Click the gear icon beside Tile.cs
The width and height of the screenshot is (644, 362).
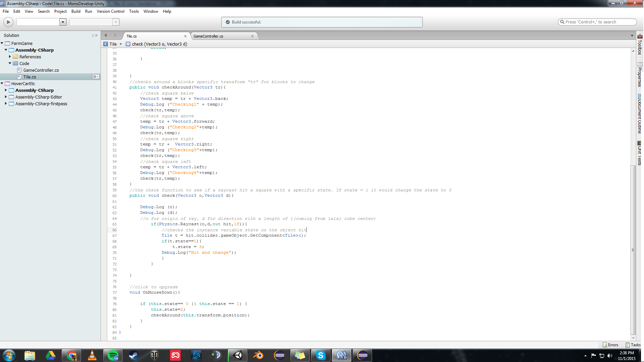click(x=96, y=77)
